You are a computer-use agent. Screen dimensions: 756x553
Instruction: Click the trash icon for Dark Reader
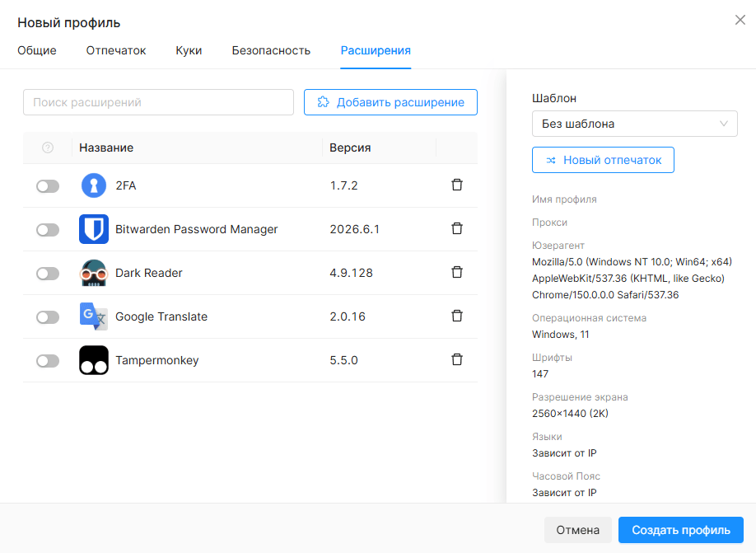click(x=456, y=272)
